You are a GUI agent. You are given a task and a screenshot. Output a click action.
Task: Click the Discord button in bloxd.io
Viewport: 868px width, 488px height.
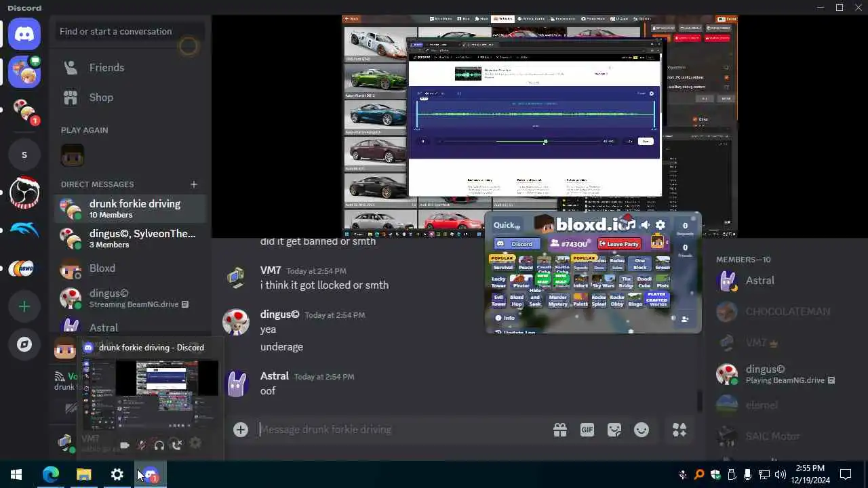tap(516, 244)
